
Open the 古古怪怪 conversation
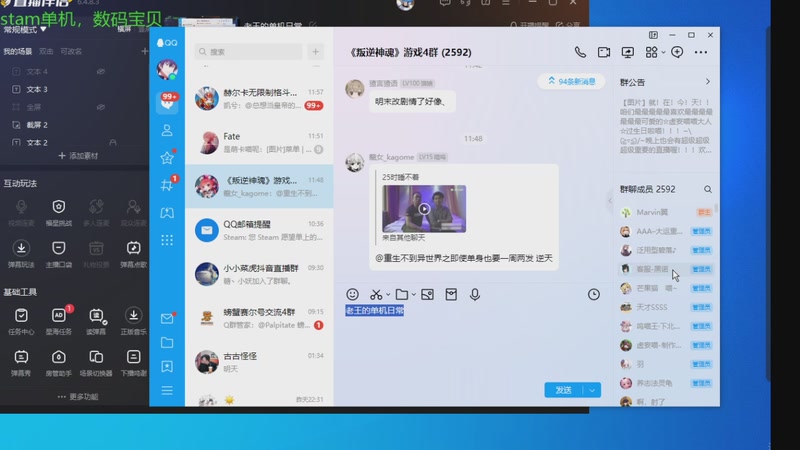point(259,362)
